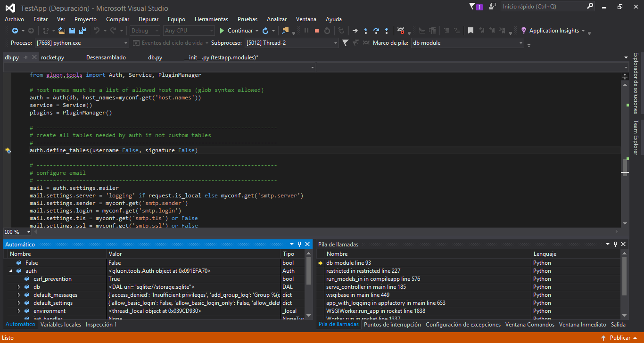Viewport: 644px width, 343px height.
Task: Toggle auto-hide pin on Automático panel
Action: 299,245
